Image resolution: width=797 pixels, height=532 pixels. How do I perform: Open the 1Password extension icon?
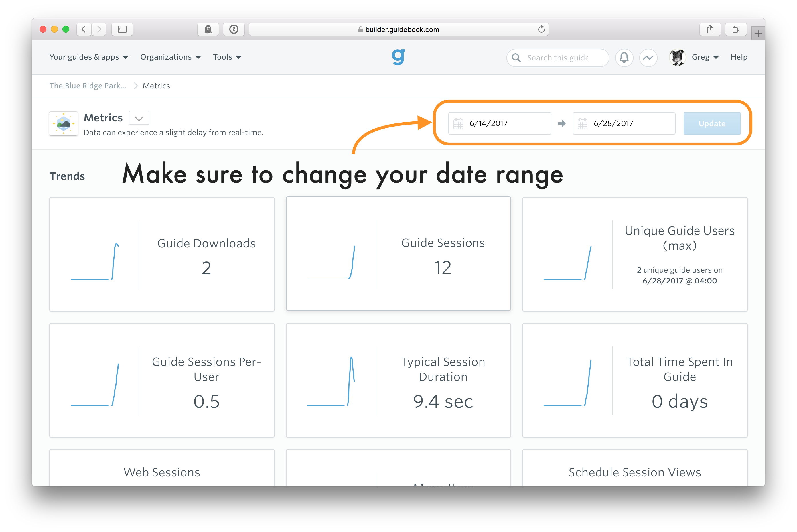click(234, 29)
